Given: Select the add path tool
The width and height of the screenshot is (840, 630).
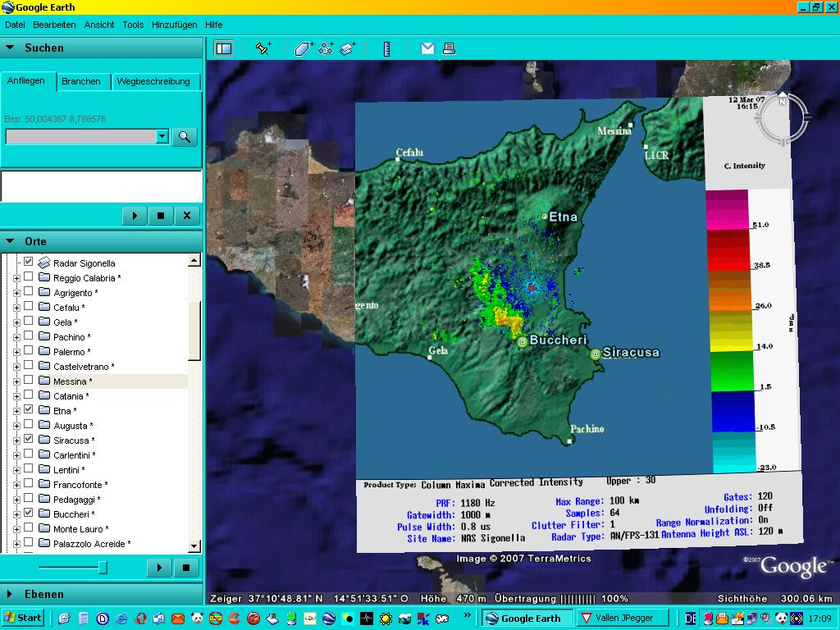Looking at the screenshot, I should pos(326,48).
